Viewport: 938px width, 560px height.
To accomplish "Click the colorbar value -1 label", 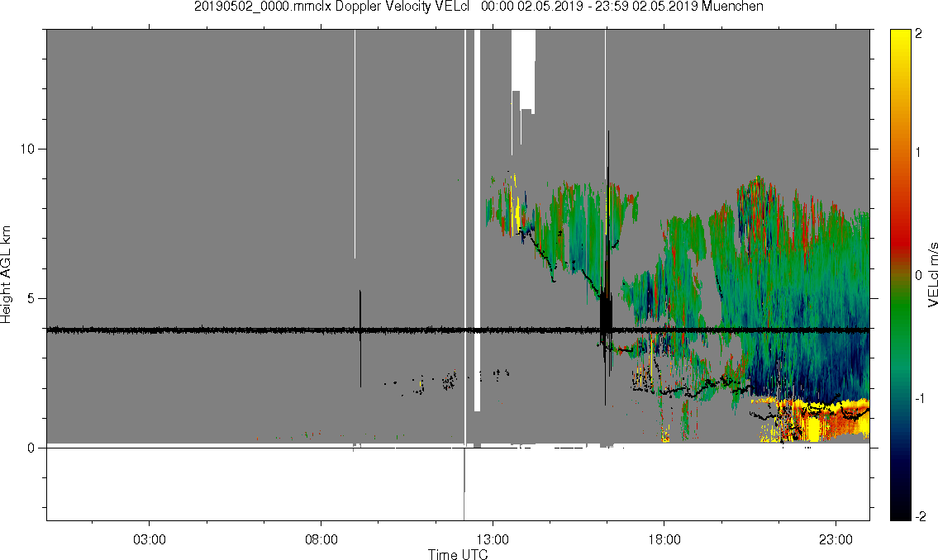I will click(918, 398).
